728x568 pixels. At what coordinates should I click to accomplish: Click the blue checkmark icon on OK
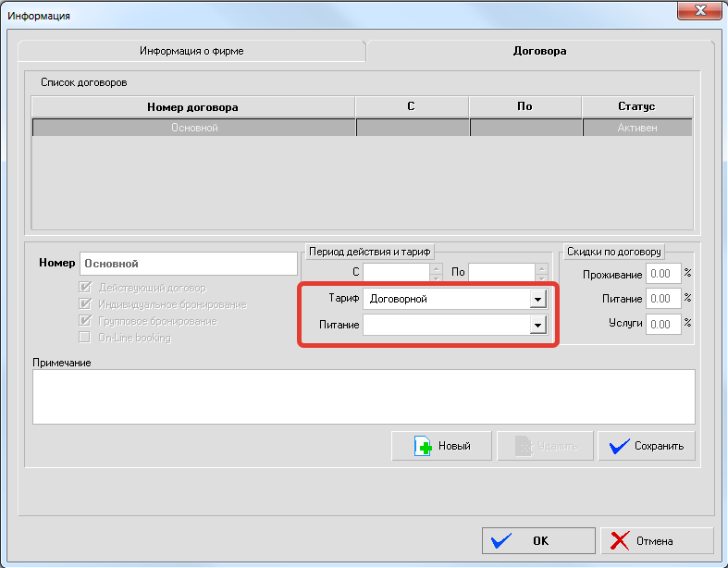tap(502, 540)
